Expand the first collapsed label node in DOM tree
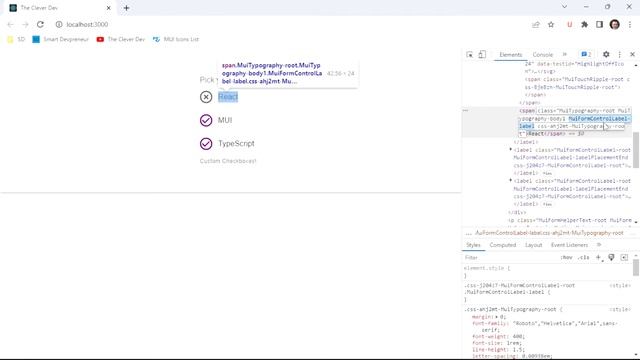 click(x=511, y=150)
